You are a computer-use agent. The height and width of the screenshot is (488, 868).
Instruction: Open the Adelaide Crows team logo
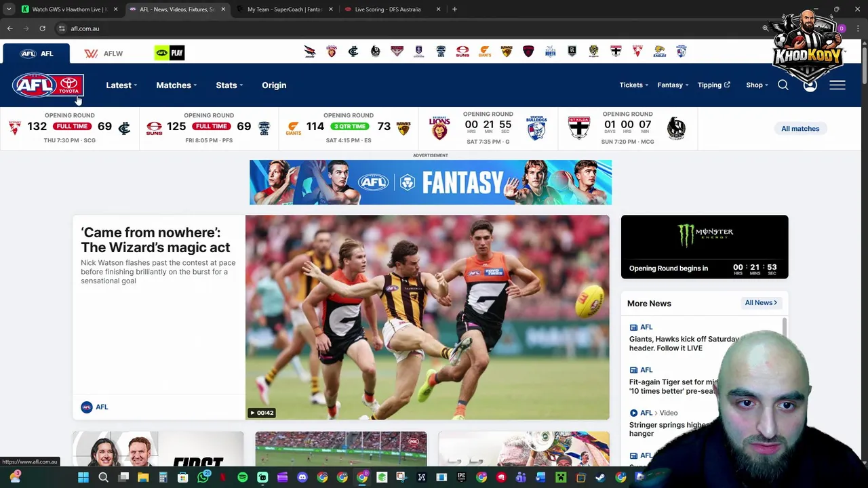point(309,52)
